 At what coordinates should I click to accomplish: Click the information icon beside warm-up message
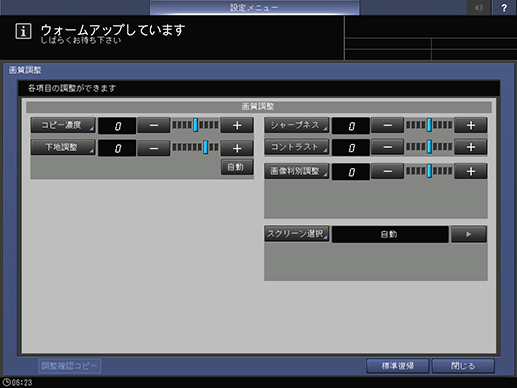click(x=23, y=31)
